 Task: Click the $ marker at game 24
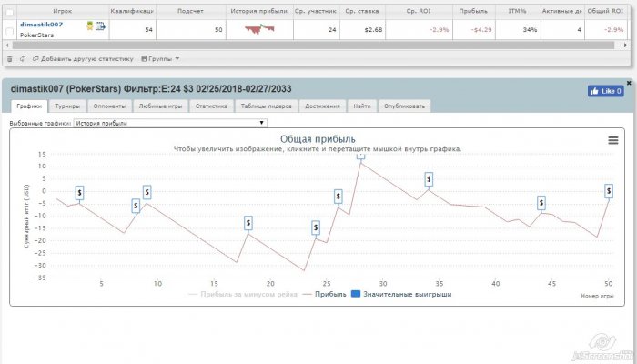tap(316, 227)
